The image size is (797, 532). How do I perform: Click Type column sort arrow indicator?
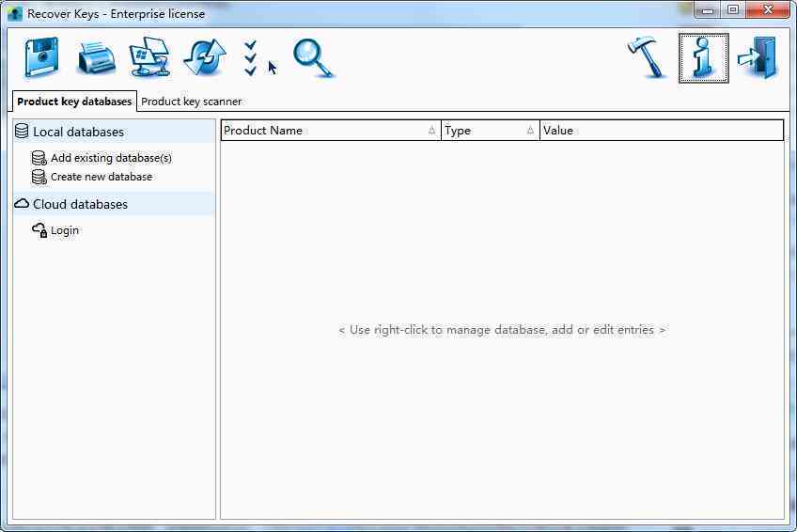click(530, 131)
